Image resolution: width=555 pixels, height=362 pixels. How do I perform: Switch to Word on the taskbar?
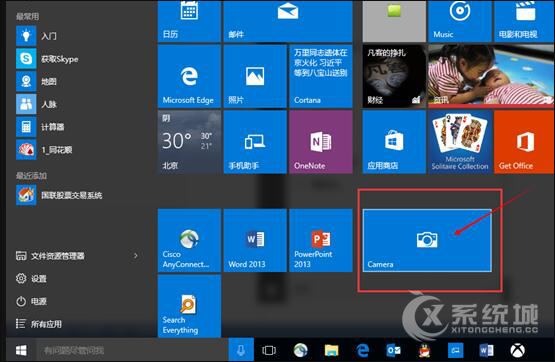click(x=486, y=350)
